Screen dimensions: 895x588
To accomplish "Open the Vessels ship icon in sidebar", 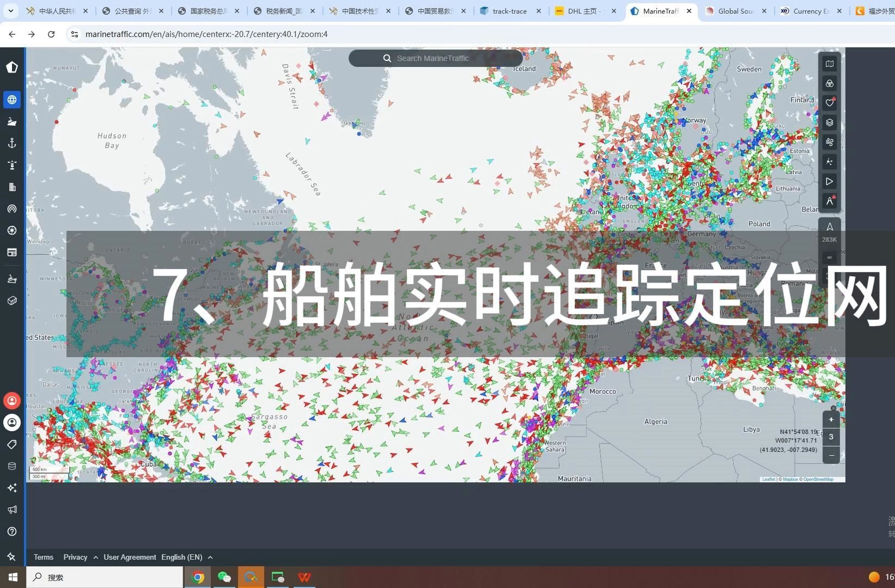I will (12, 121).
